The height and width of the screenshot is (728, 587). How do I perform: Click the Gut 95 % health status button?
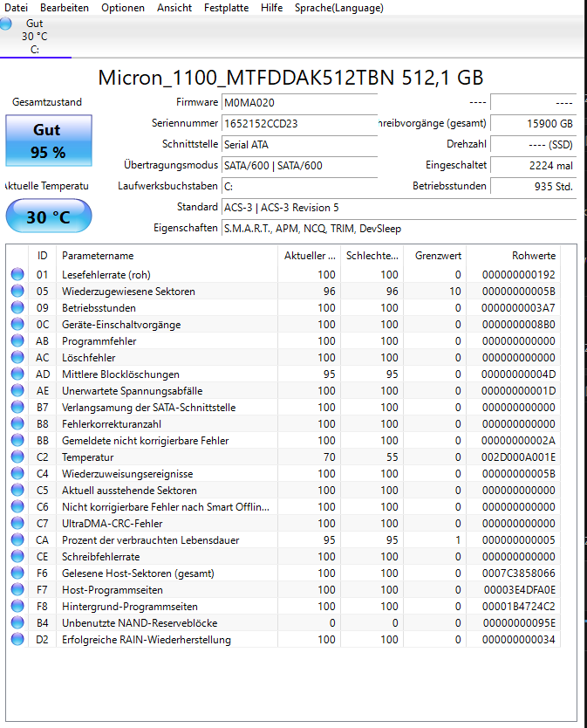tap(49, 141)
